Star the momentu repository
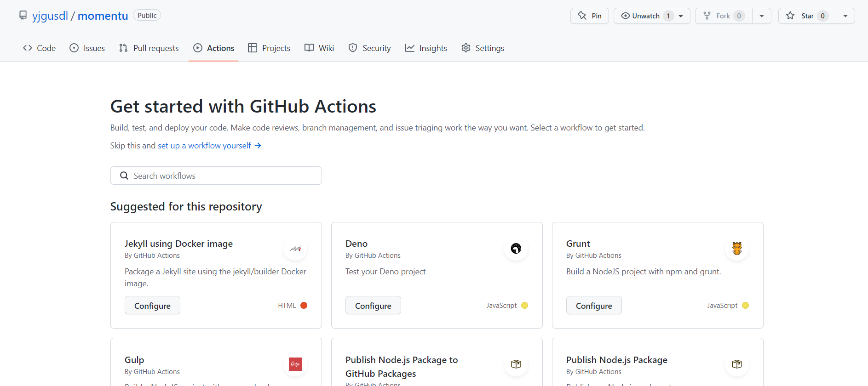Screen dimensions: 868x386 pyautogui.click(x=807, y=16)
